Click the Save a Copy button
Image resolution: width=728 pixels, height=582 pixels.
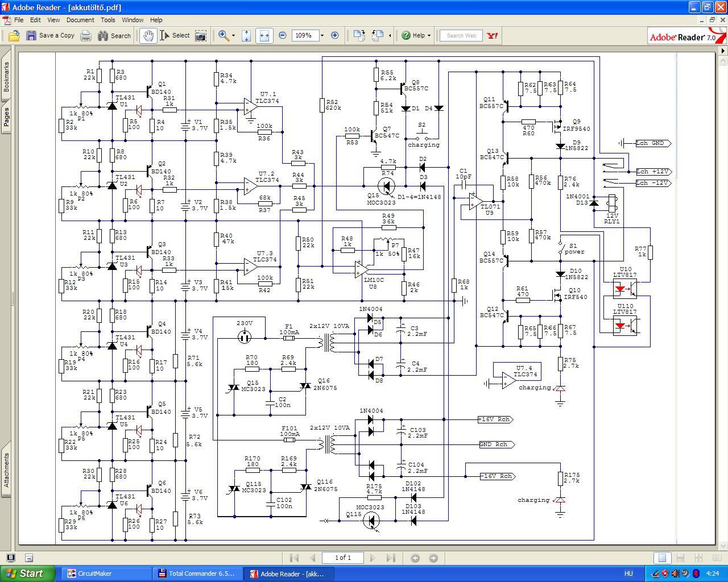coord(50,35)
